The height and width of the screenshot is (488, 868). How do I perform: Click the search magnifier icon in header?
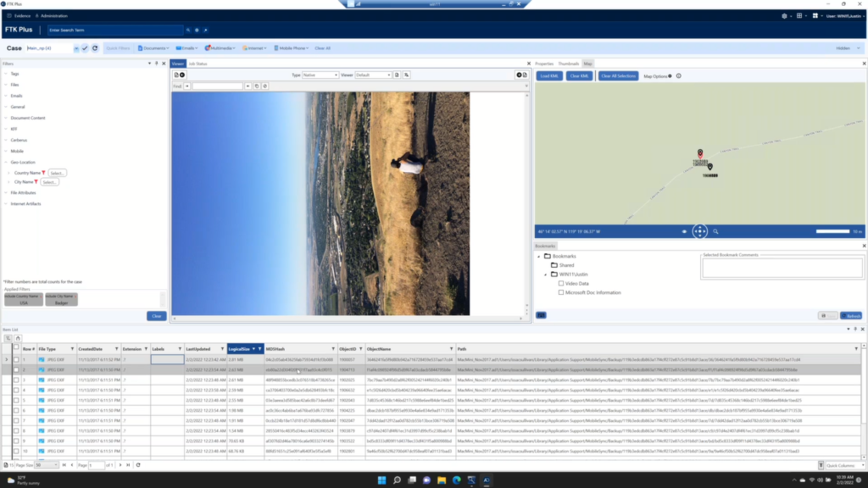(x=188, y=30)
